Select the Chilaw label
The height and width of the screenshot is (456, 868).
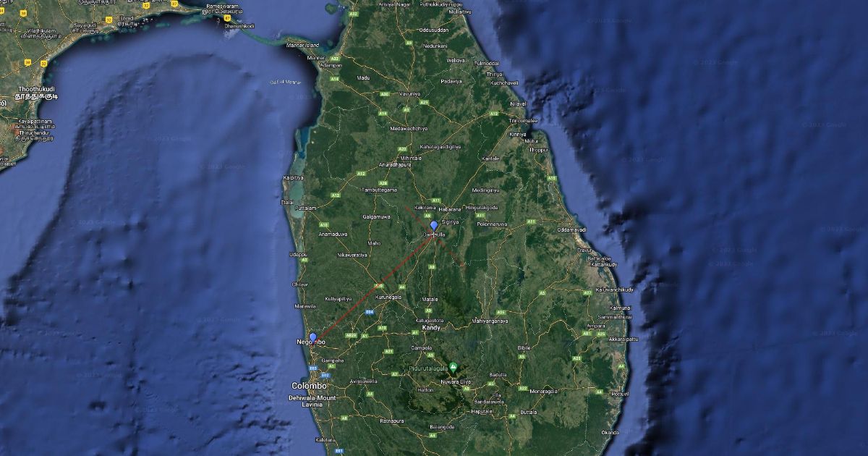[x=299, y=284]
